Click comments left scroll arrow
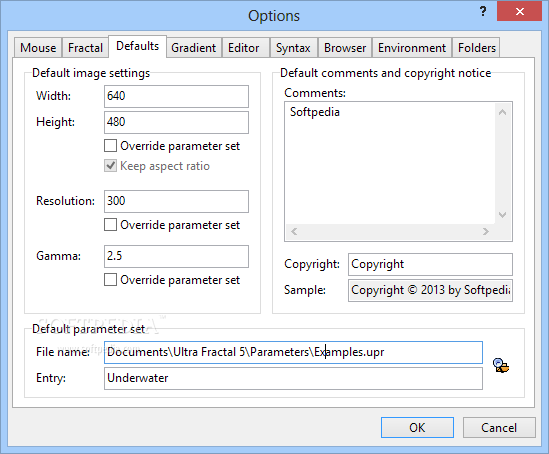Image resolution: width=549 pixels, height=454 pixels. 294,231
